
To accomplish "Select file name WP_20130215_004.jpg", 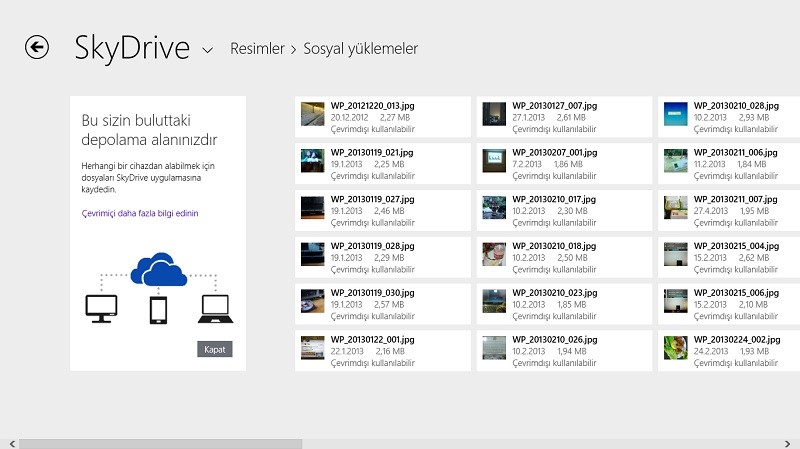I will pyautogui.click(x=736, y=246).
